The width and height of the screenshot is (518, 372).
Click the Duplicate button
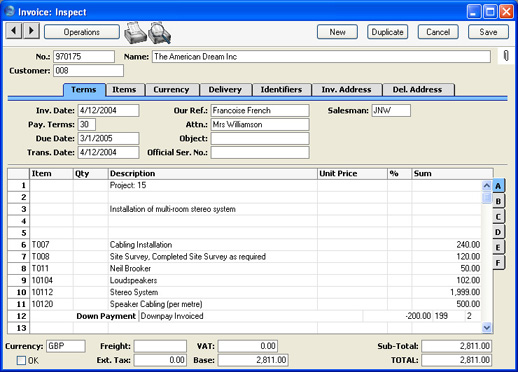click(x=388, y=32)
